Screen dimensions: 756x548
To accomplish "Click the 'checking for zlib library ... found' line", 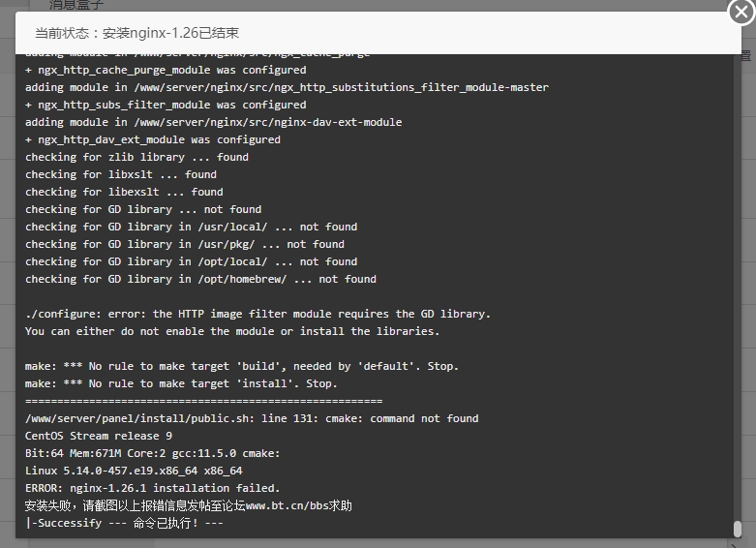I will click(x=136, y=157).
